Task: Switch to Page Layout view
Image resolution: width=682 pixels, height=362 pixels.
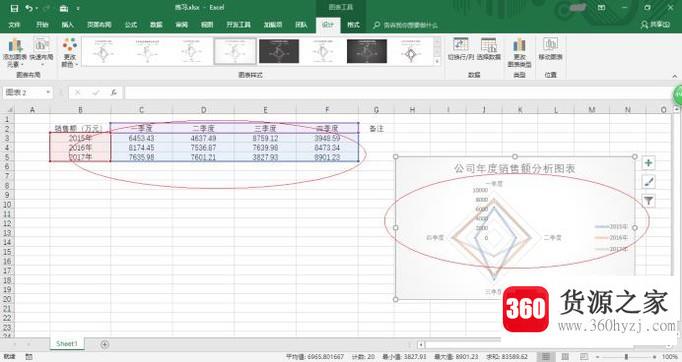Action: click(565, 357)
